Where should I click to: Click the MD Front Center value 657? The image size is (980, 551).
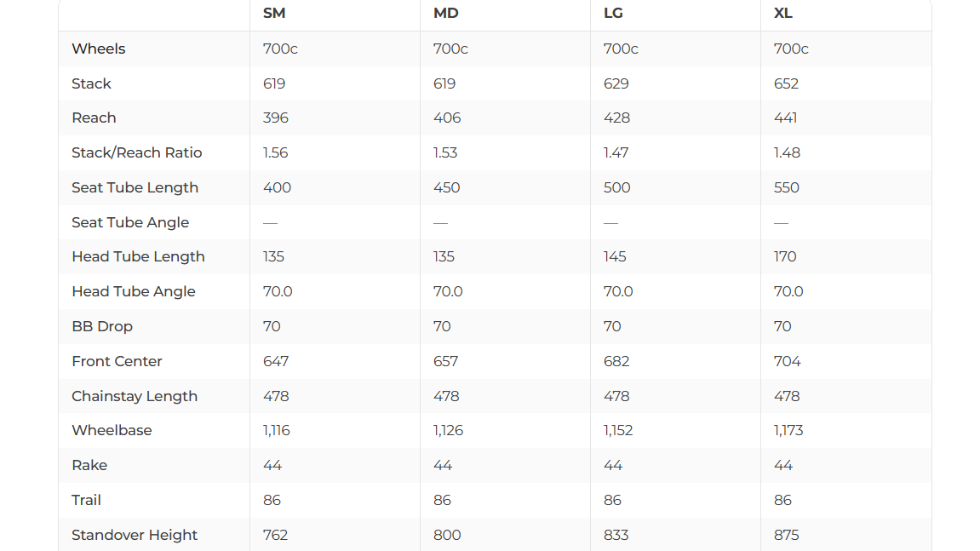[445, 361]
